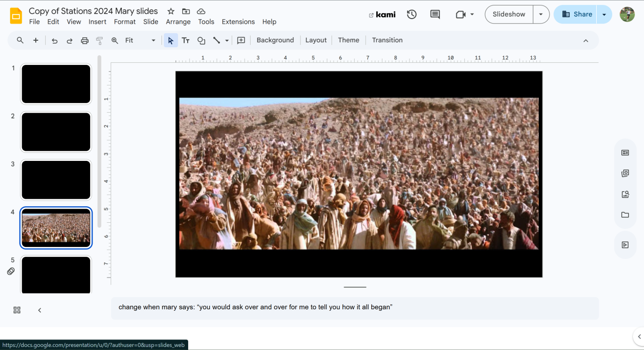Open the Insert menu

(97, 22)
